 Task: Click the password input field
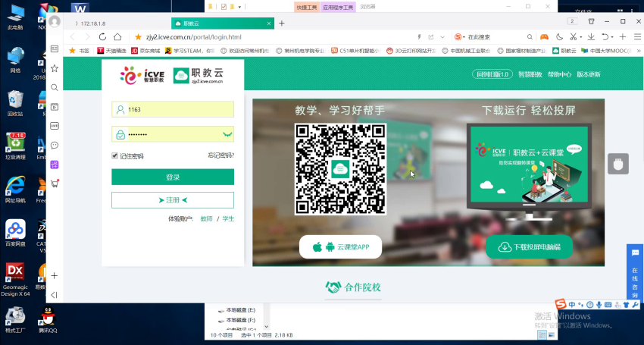173,134
